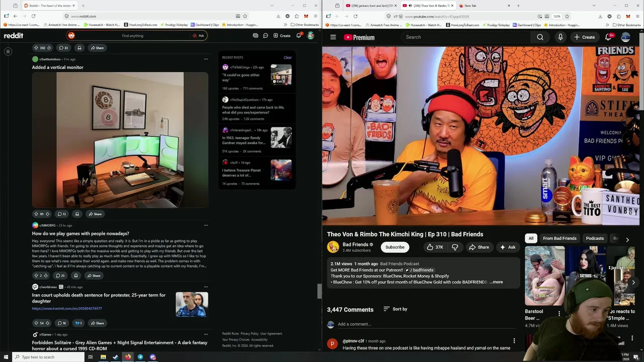Screen dimensions: 644x362
Task: Open new tab in Reddit browser window
Action: click(83, 6)
